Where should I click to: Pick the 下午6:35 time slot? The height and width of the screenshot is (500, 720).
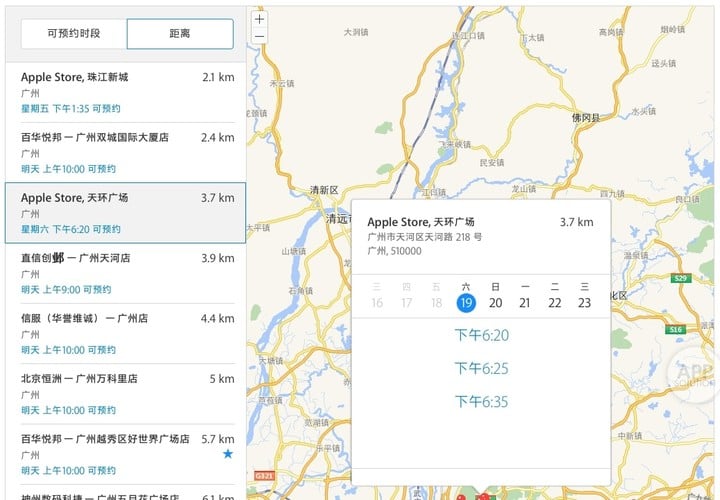click(x=481, y=402)
